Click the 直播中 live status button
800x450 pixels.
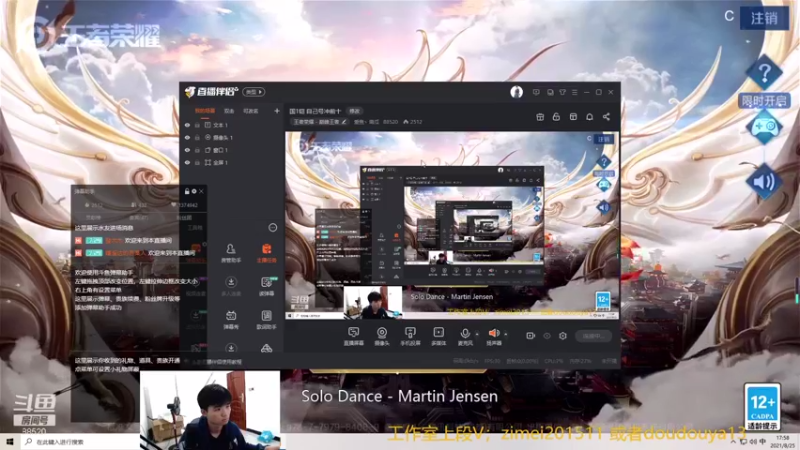(593, 336)
